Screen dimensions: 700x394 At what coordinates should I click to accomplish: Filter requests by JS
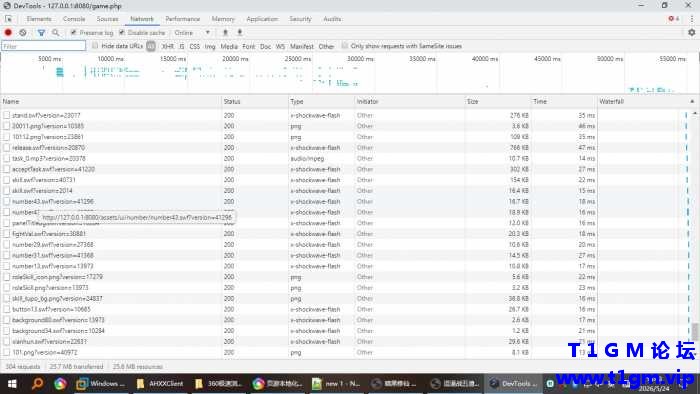pos(182,46)
